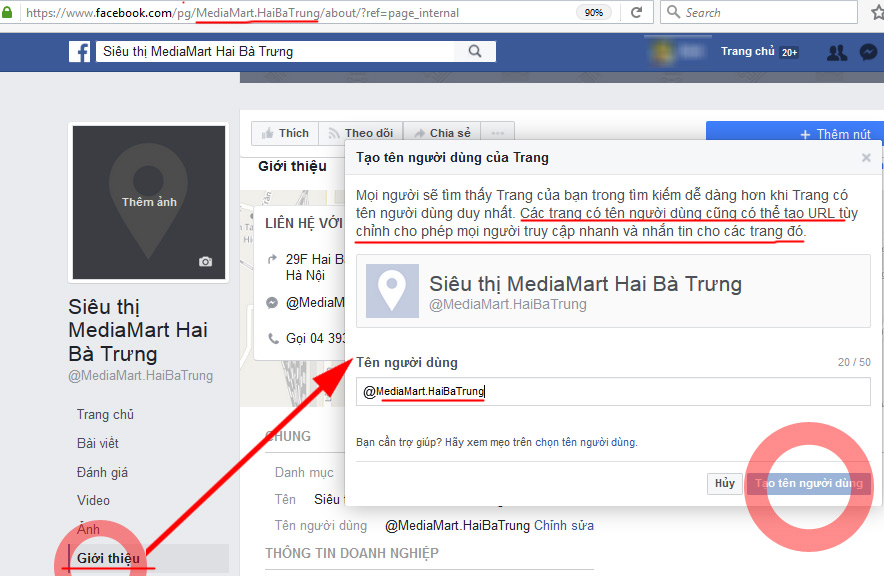Open the friend requests icon

pos(838,52)
